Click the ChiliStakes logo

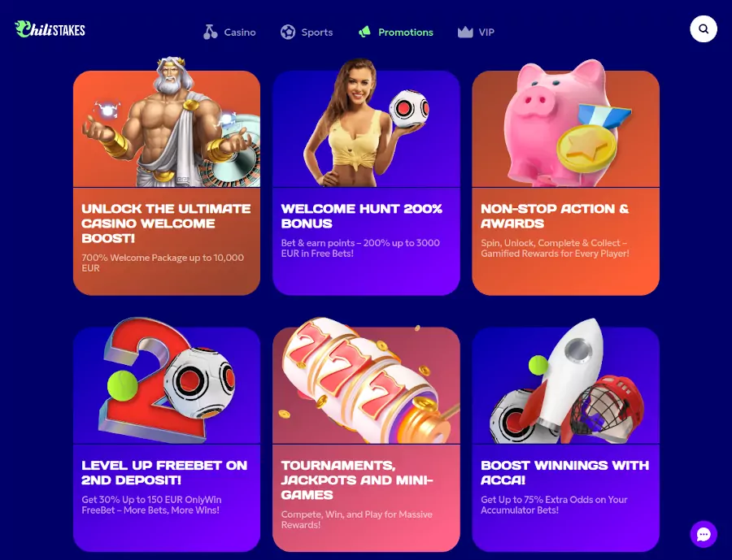click(50, 29)
